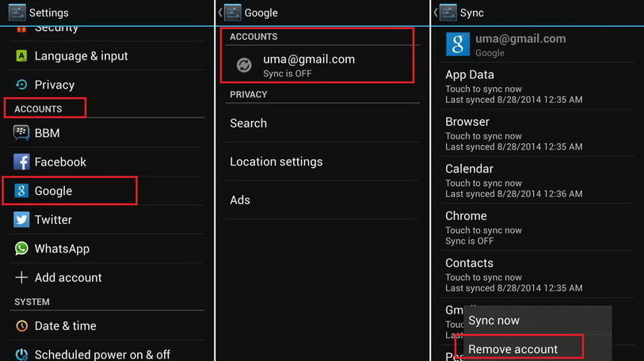The width and height of the screenshot is (644, 361).
Task: Toggle App Data sync
Action: pos(538,85)
